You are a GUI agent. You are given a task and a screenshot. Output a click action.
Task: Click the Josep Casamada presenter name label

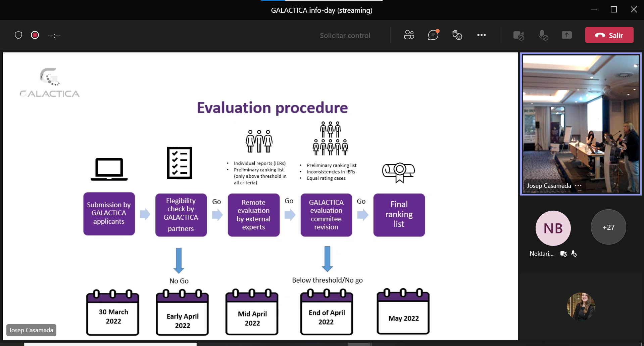click(x=31, y=330)
